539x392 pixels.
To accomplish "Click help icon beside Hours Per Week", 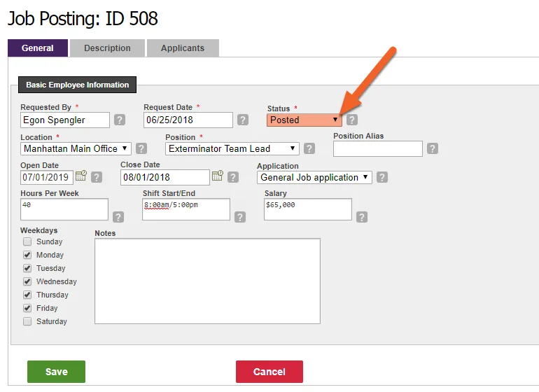I will tap(118, 217).
